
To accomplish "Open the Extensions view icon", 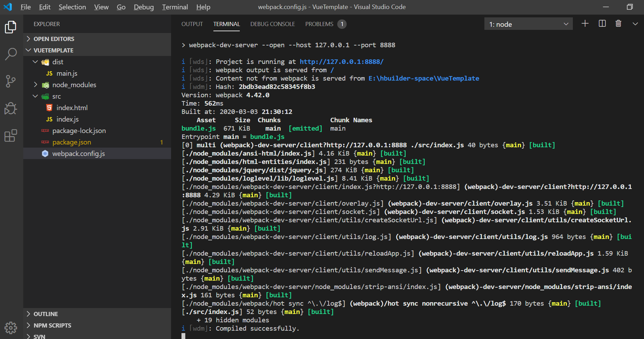I will point(10,135).
